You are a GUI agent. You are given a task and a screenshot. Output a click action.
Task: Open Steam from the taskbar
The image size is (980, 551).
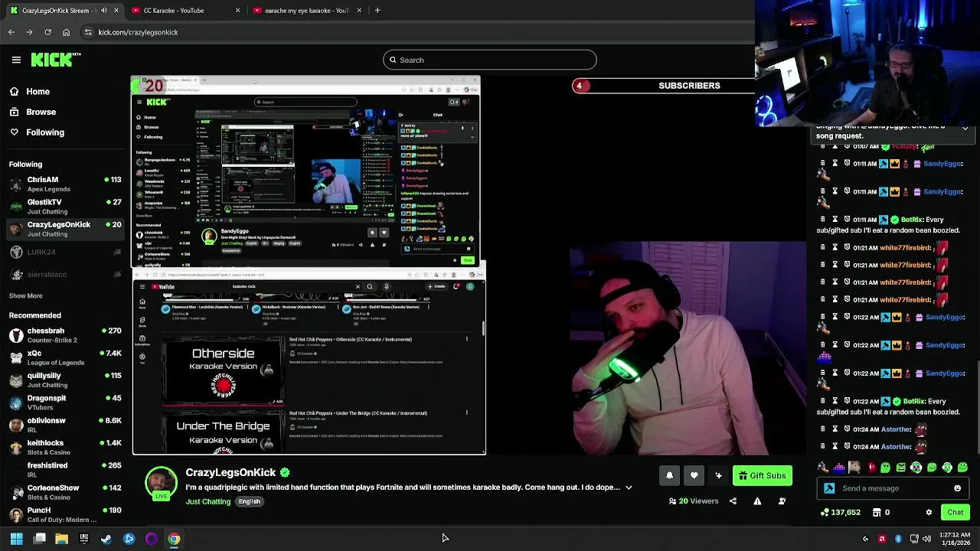pyautogui.click(x=106, y=539)
